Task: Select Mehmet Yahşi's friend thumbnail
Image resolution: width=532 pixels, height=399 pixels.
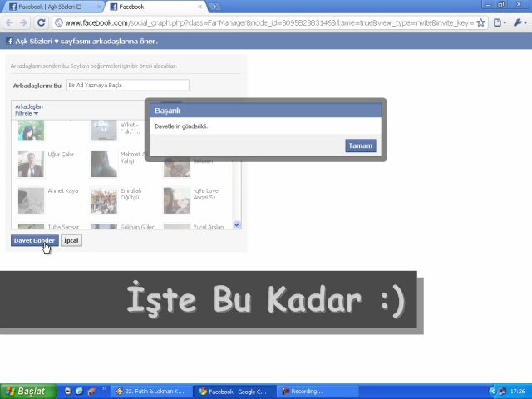Action: point(104,165)
